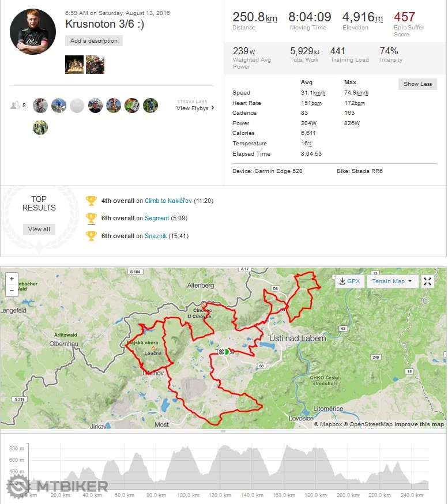Open the Terrain Map dropdown
Image resolution: width=448 pixels, height=504 pixels.
pos(391,281)
